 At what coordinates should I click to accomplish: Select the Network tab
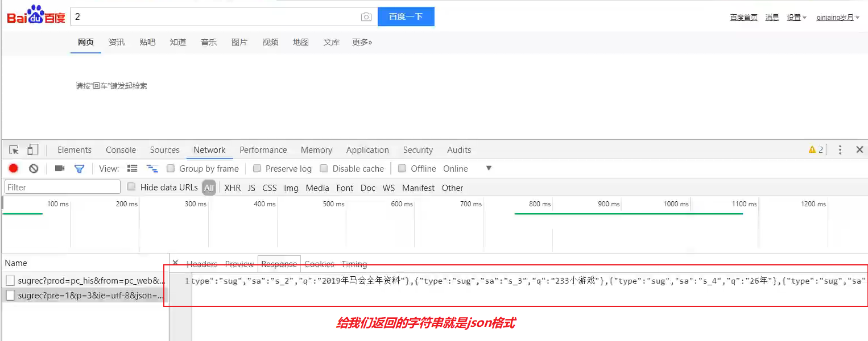[x=209, y=150]
